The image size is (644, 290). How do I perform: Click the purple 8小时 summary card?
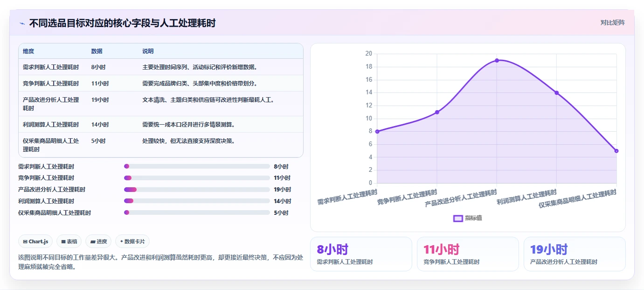(361, 254)
